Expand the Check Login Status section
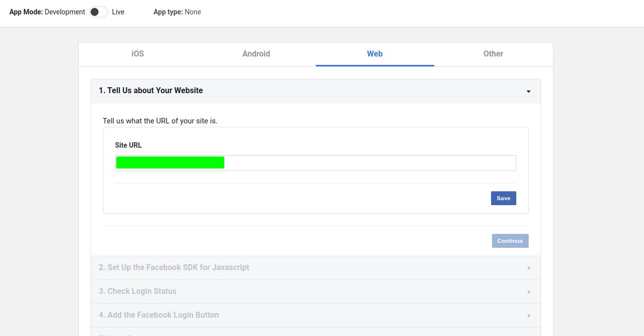 pos(138,291)
